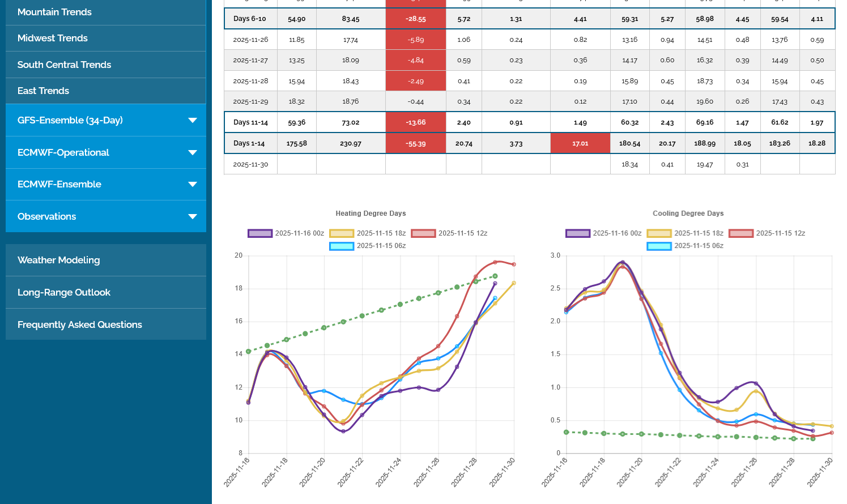Open the Mountain Trends page
Viewport: 847px width, 504px height.
[54, 12]
